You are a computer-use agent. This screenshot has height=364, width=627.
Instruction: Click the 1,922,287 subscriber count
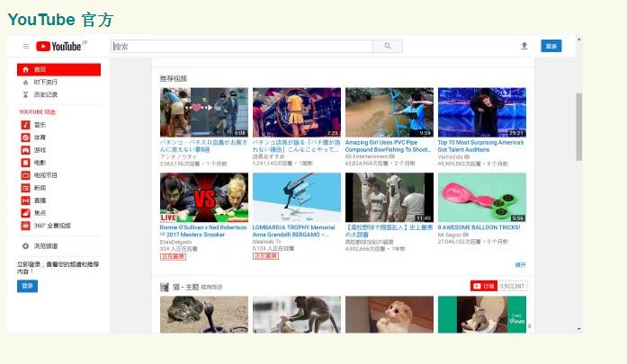tap(512, 286)
